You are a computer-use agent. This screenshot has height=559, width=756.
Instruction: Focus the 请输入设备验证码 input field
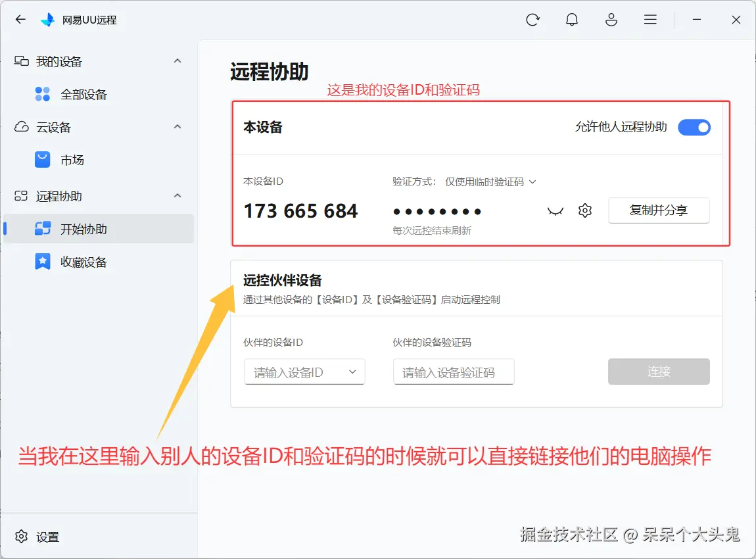pyautogui.click(x=454, y=372)
